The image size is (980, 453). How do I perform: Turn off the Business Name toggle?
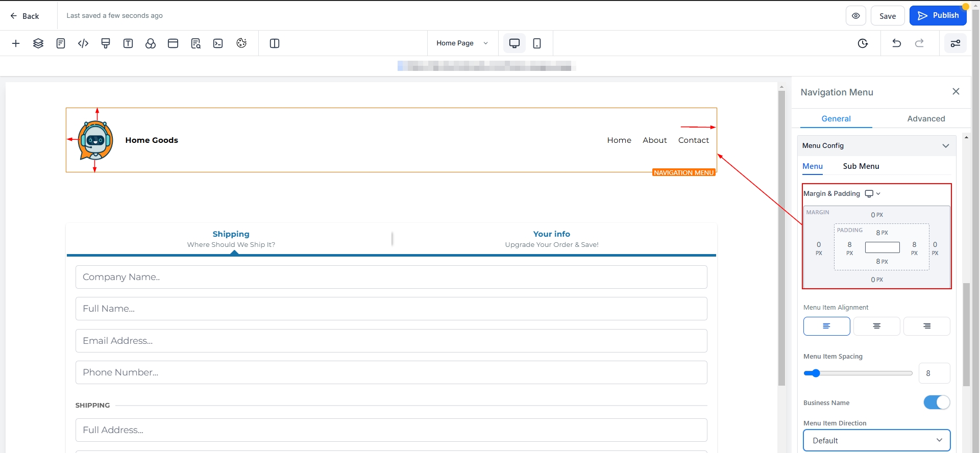pos(937,402)
